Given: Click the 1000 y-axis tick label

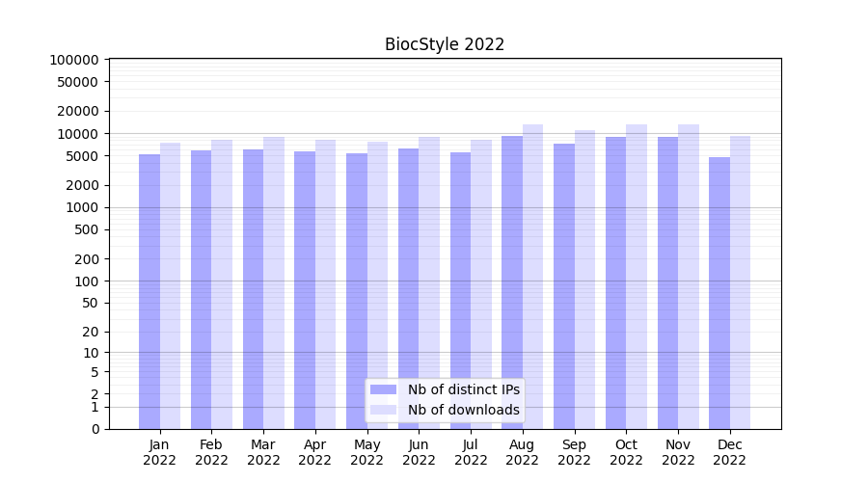Looking at the screenshot, I should pos(82,207).
